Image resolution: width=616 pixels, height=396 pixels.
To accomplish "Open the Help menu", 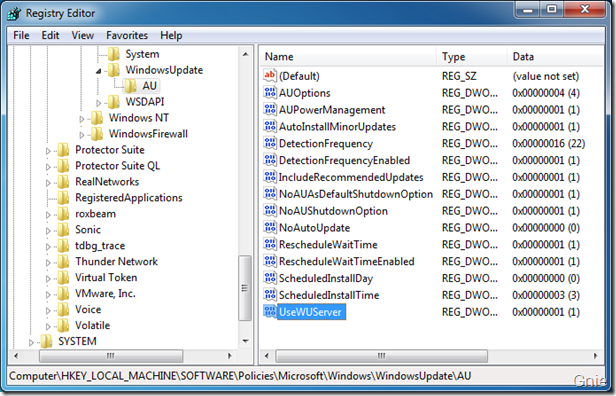I will tap(171, 35).
